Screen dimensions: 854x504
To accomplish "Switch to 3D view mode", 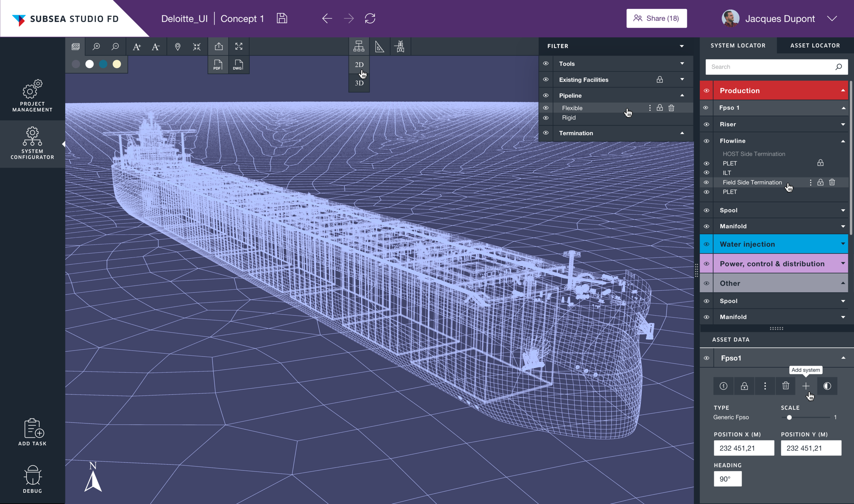I will pos(359,83).
